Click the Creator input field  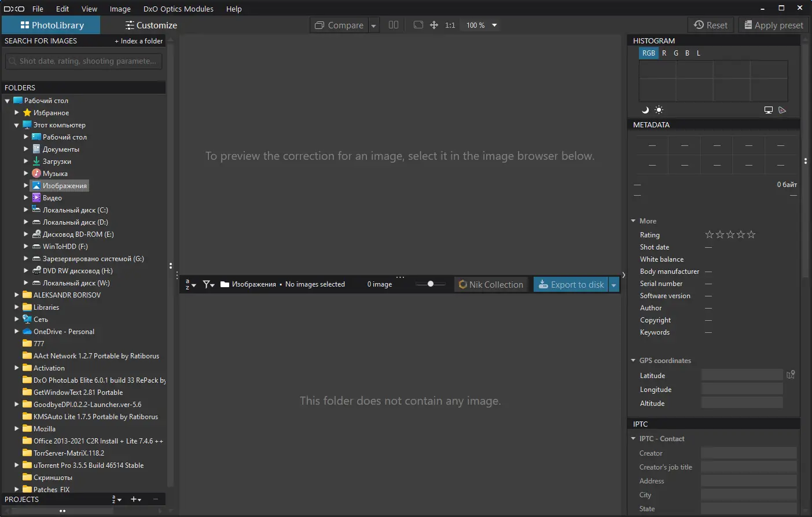[749, 453]
